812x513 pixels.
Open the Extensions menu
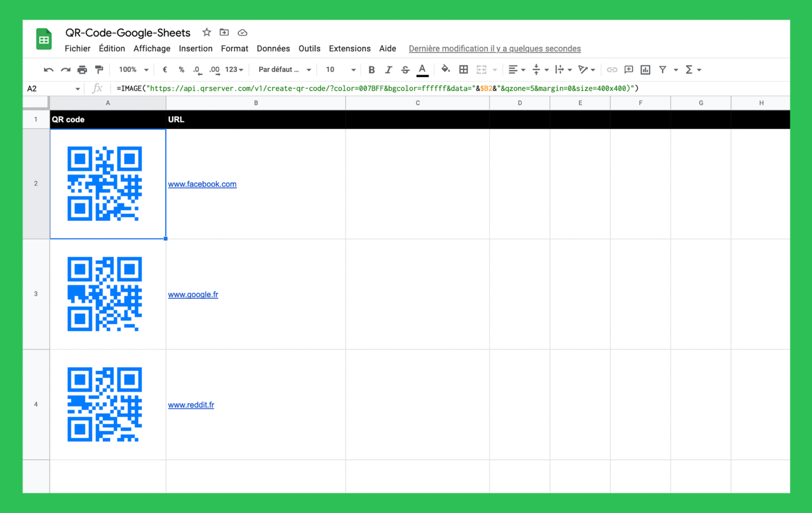tap(349, 48)
